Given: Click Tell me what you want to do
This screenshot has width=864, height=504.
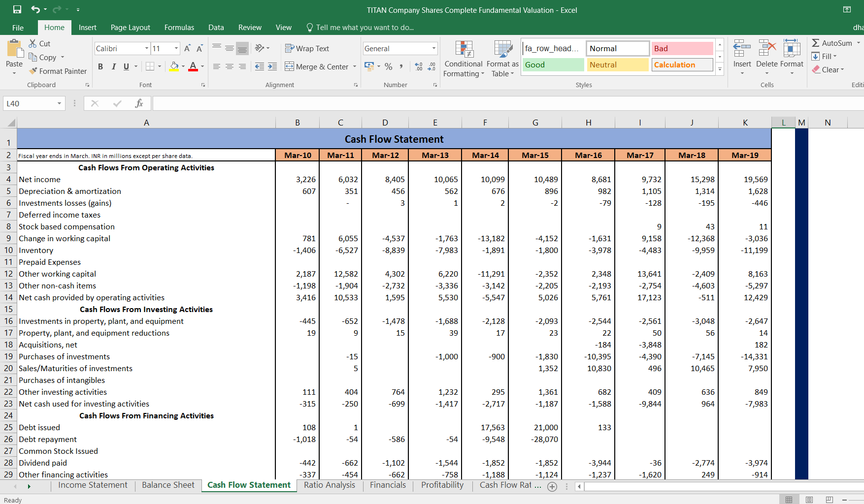Looking at the screenshot, I should 360,28.
